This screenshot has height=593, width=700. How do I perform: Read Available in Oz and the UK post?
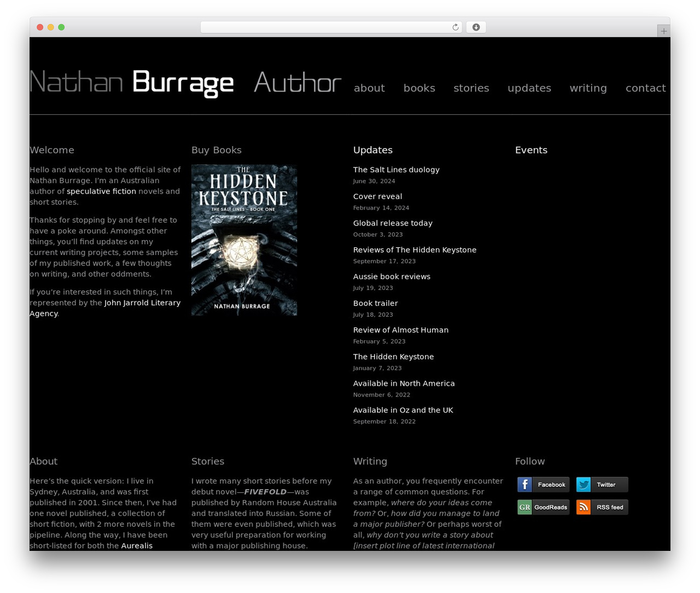403,410
